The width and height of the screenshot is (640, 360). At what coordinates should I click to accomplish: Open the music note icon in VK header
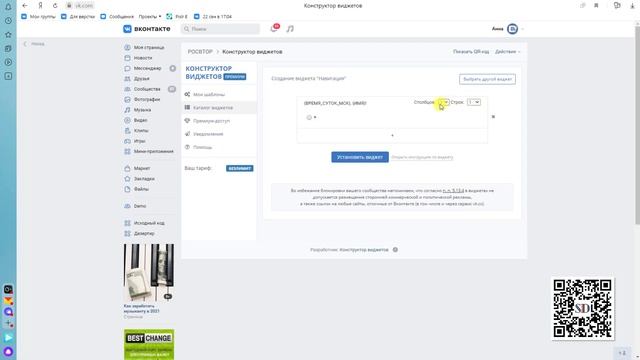click(290, 29)
